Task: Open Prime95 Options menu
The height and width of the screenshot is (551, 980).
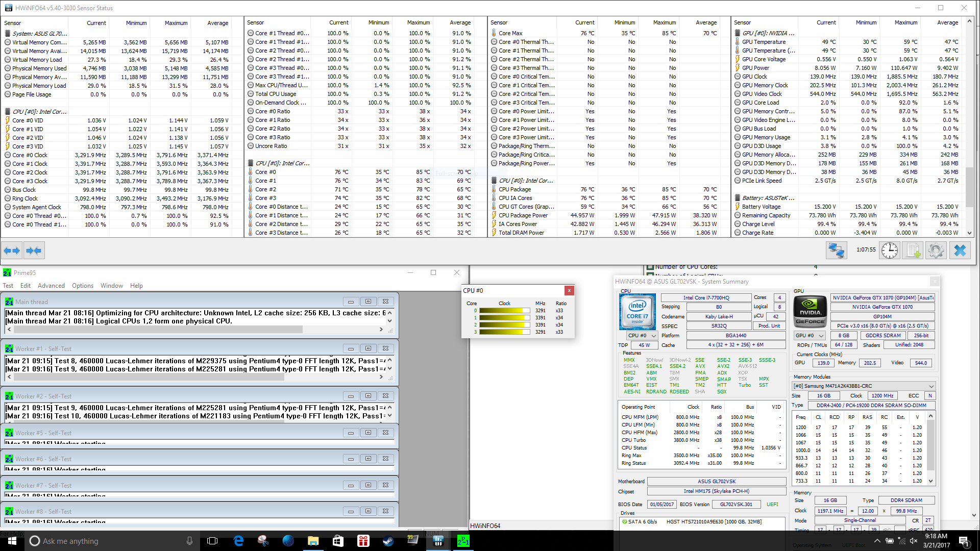Action: tap(82, 286)
